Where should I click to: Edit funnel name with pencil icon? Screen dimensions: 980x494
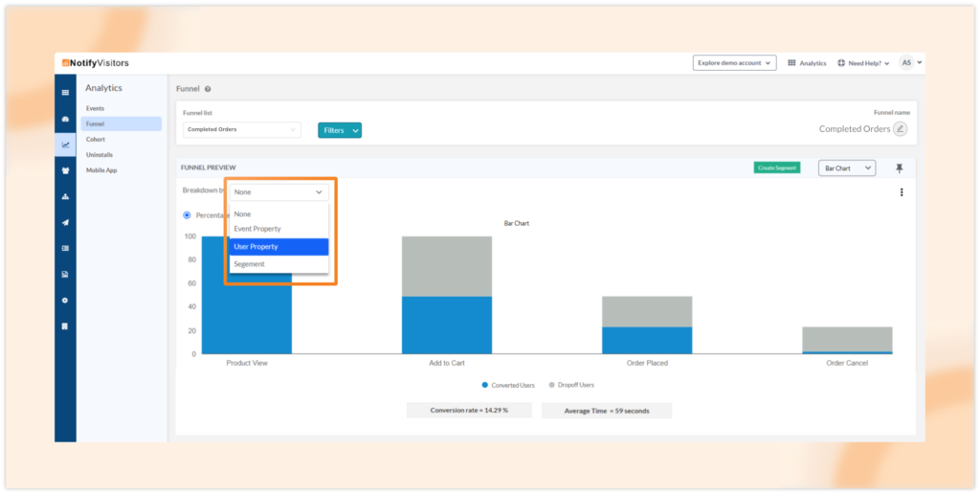click(900, 129)
